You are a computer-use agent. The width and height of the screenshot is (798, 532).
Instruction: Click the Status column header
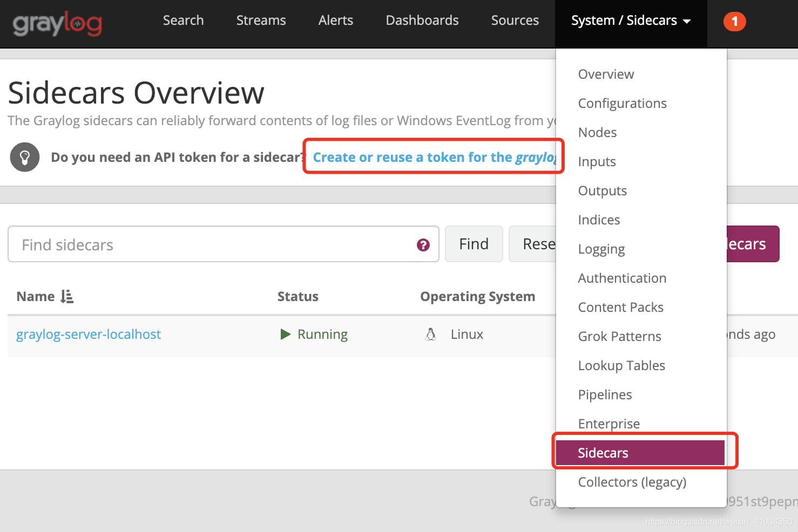click(298, 296)
